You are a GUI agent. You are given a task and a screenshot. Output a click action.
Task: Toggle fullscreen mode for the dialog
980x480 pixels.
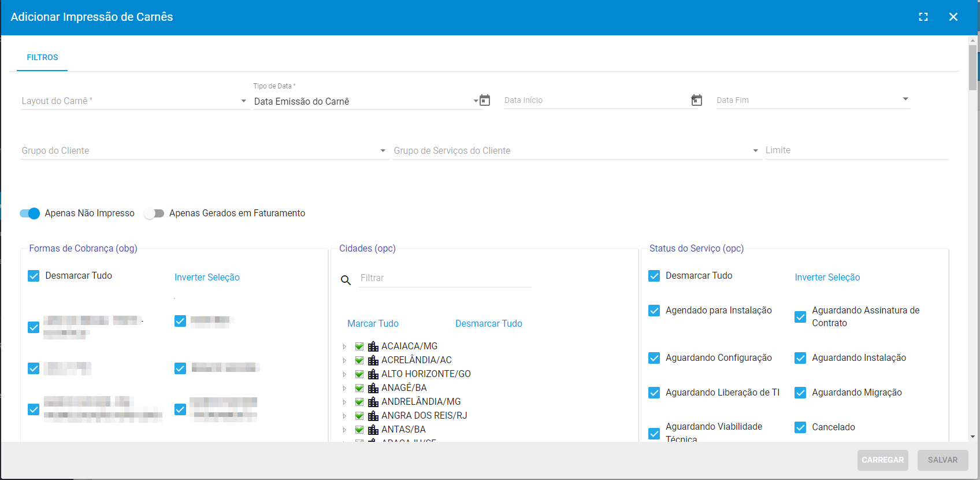point(923,17)
